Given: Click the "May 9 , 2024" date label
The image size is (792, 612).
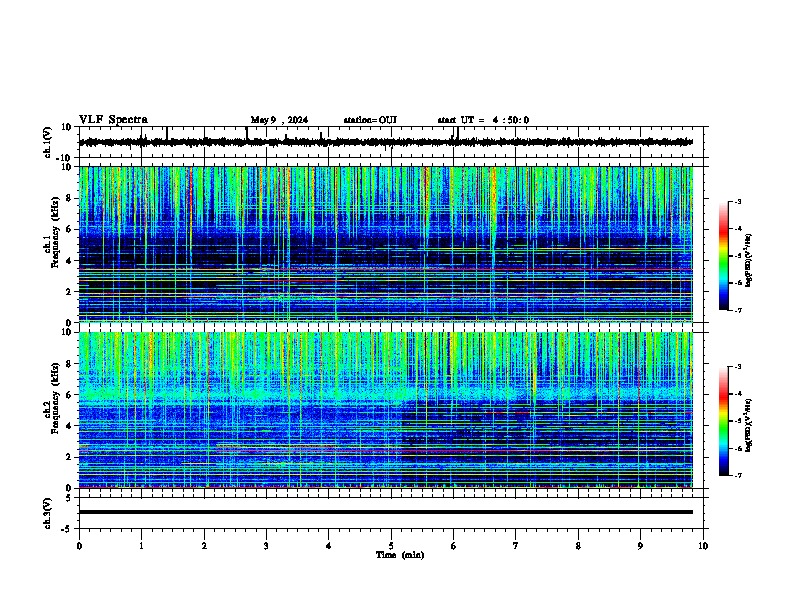Looking at the screenshot, I should pos(279,120).
